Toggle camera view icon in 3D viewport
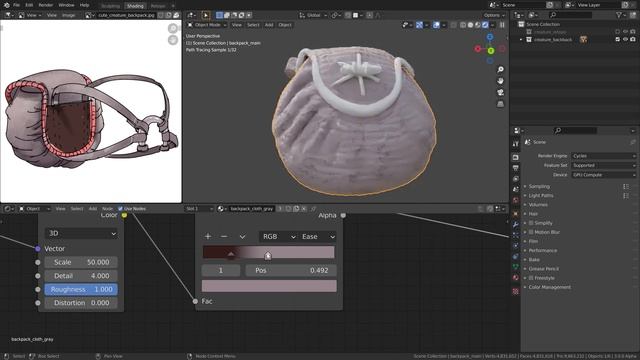The image size is (640, 360). tap(500, 92)
